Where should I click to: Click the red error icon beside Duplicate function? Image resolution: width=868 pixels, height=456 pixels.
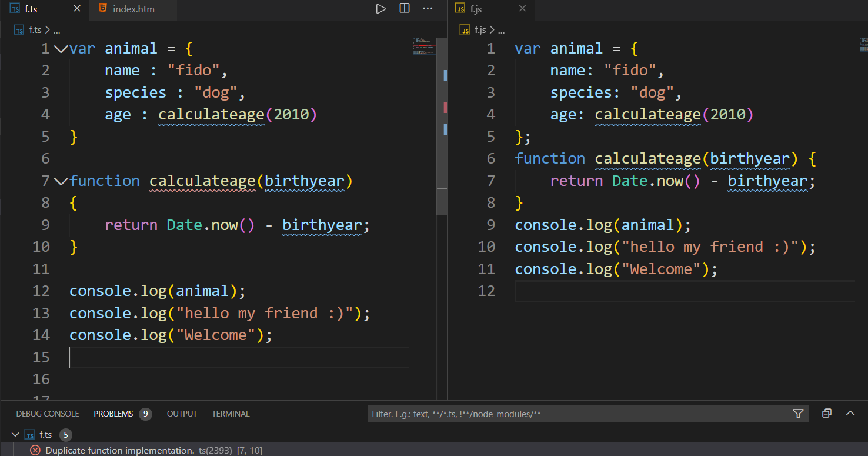[35, 450]
